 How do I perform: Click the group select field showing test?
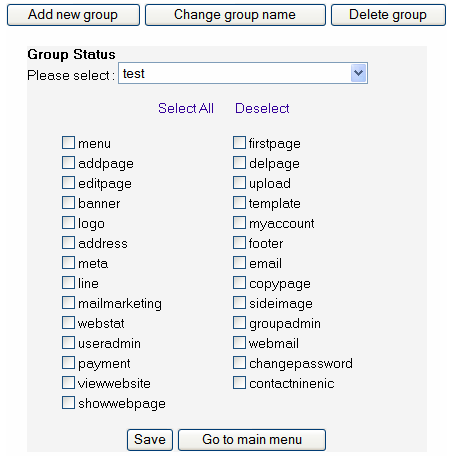[243, 73]
